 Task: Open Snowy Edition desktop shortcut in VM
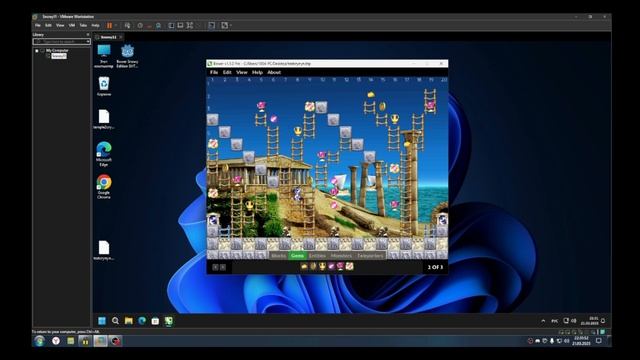[127, 56]
